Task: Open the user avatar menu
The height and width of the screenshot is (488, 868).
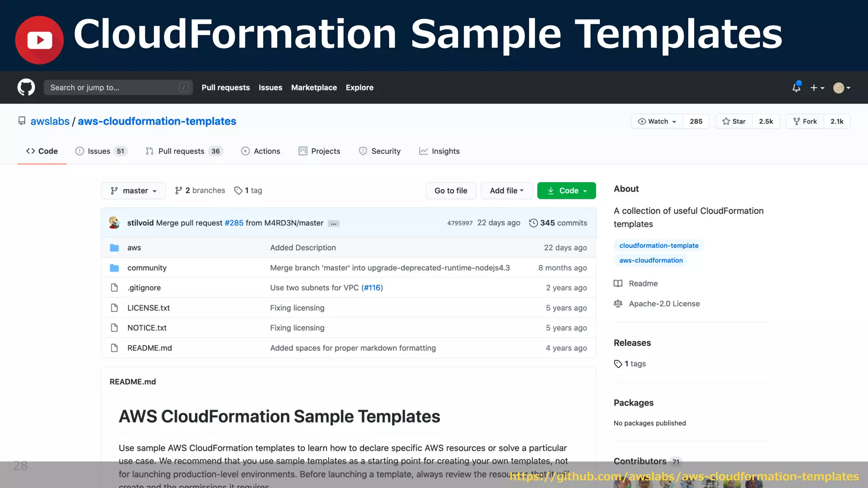Action: point(842,88)
